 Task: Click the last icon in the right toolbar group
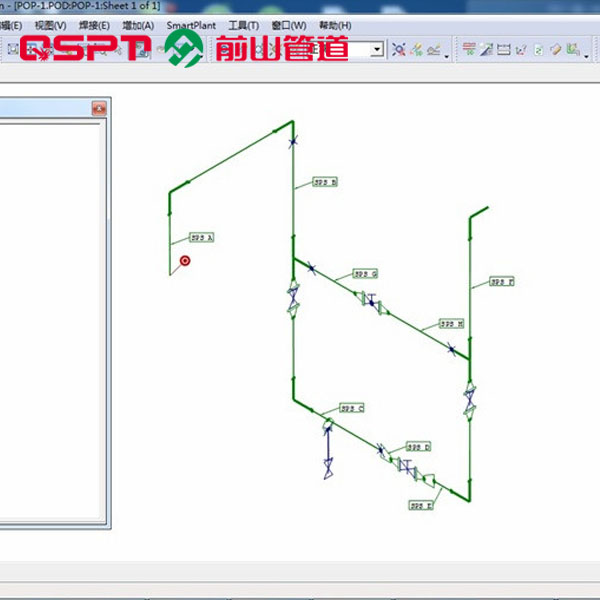(x=573, y=48)
